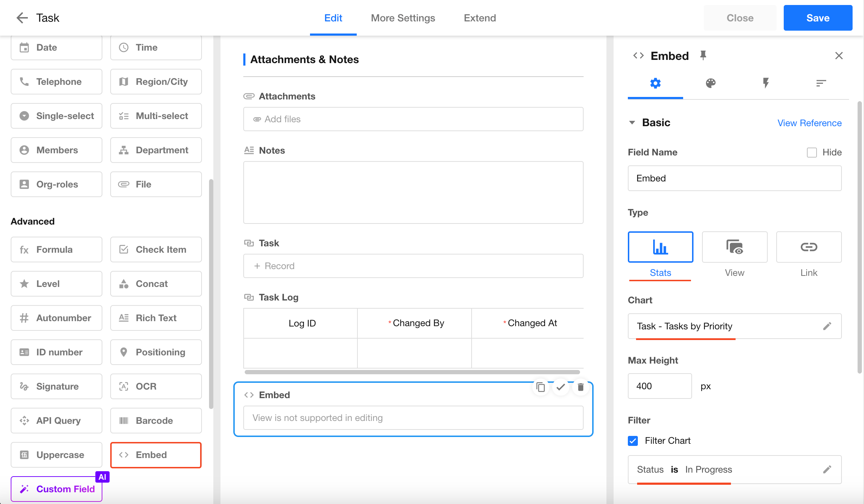Select the View embed type
The height and width of the screenshot is (504, 864).
pos(735,247)
